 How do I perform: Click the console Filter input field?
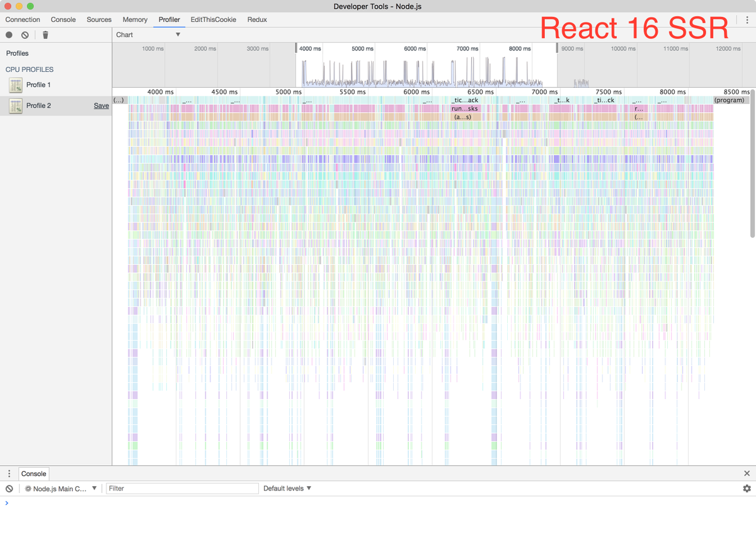(x=182, y=489)
